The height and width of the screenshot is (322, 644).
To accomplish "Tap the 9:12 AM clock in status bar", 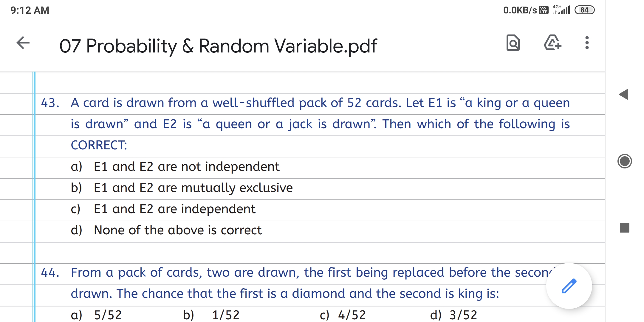I will point(30,10).
